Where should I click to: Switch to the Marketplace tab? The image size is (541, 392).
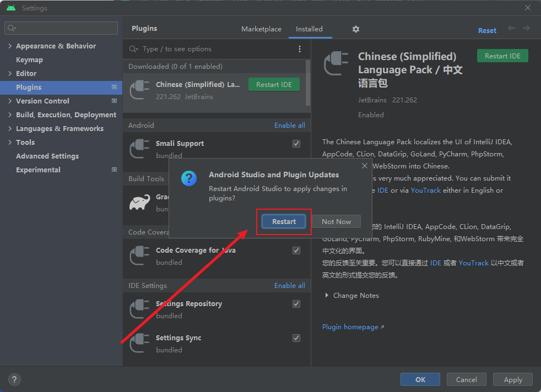pyautogui.click(x=261, y=29)
